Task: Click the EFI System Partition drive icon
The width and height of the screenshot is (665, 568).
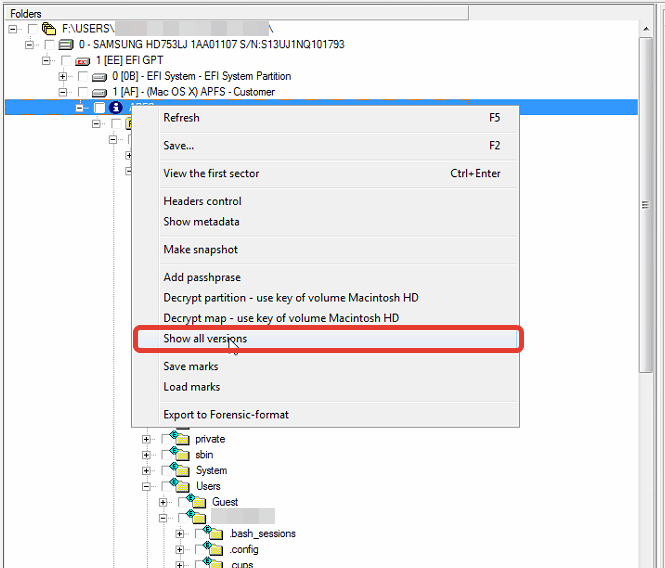Action: [x=99, y=77]
